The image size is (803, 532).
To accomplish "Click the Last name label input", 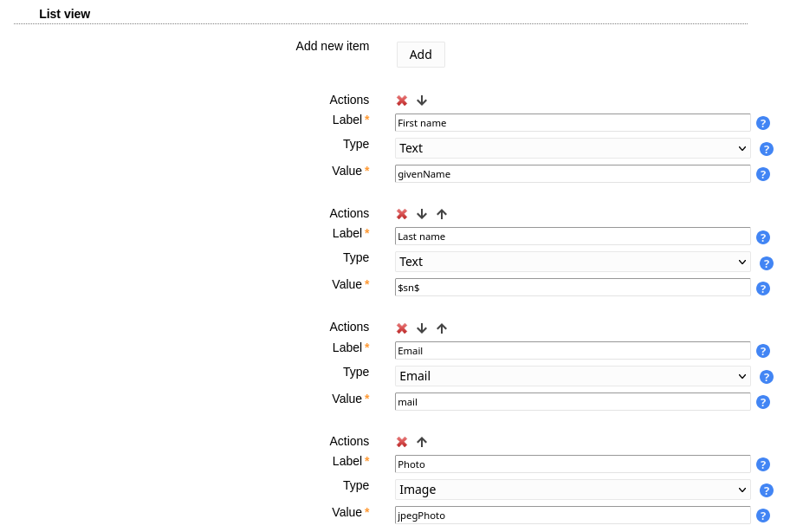I will (573, 237).
